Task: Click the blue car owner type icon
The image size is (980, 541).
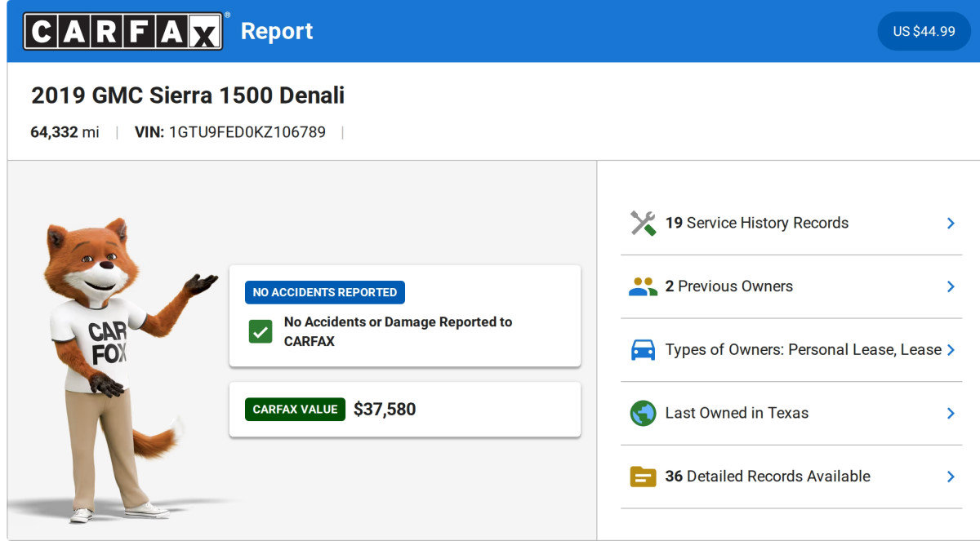Action: [643, 350]
